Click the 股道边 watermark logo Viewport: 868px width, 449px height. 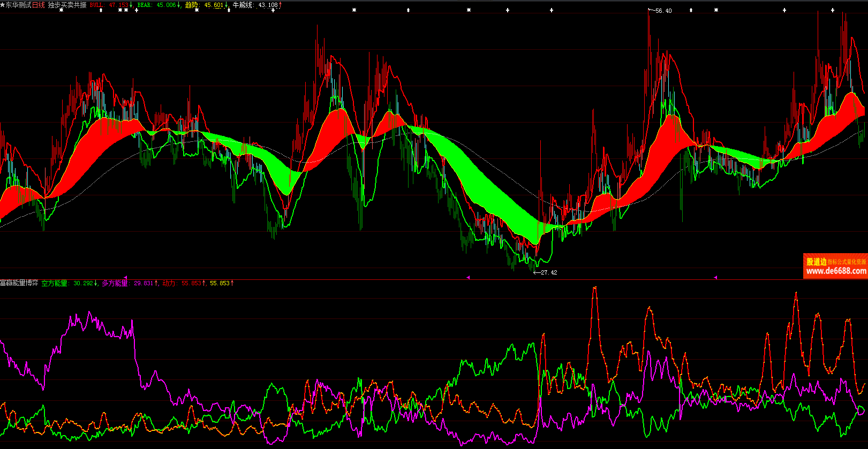(817, 262)
